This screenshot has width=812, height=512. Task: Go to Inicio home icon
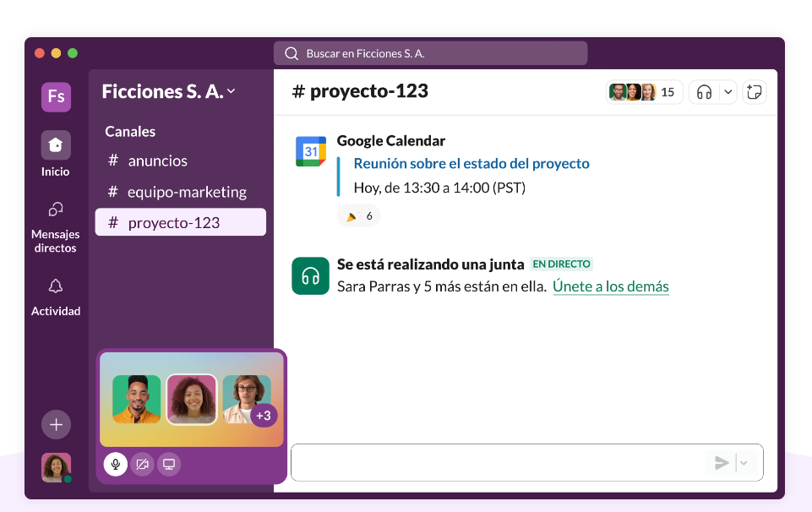pyautogui.click(x=56, y=145)
